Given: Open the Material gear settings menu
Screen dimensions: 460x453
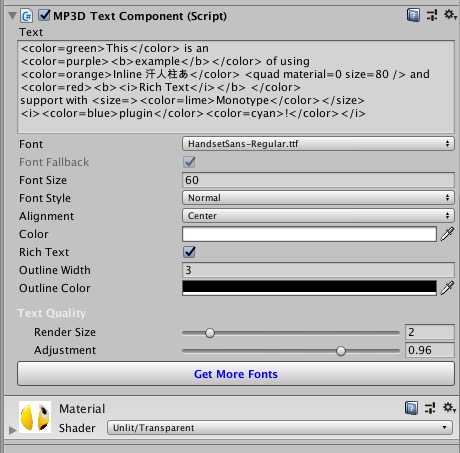Looking at the screenshot, I should click(x=449, y=407).
